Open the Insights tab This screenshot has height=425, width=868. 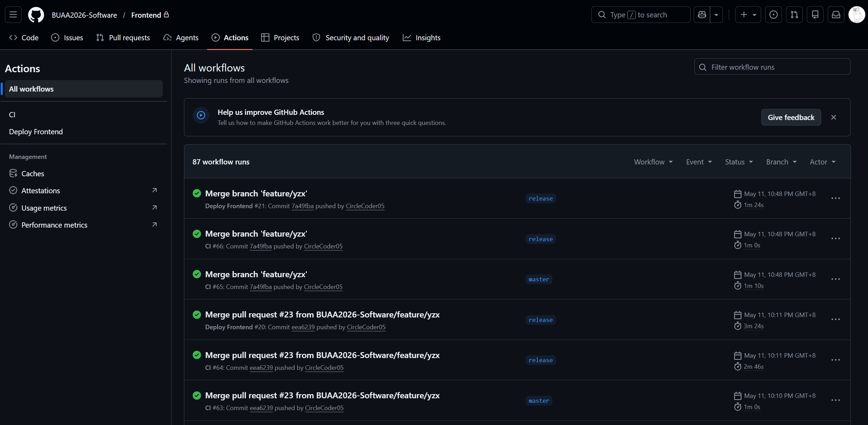click(422, 37)
